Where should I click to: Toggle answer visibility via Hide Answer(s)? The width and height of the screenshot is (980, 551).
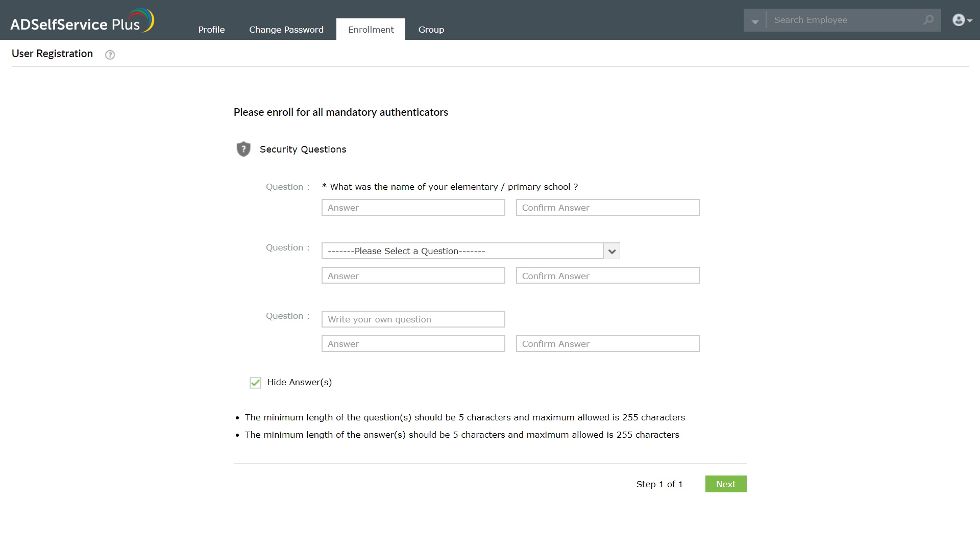pyautogui.click(x=255, y=383)
